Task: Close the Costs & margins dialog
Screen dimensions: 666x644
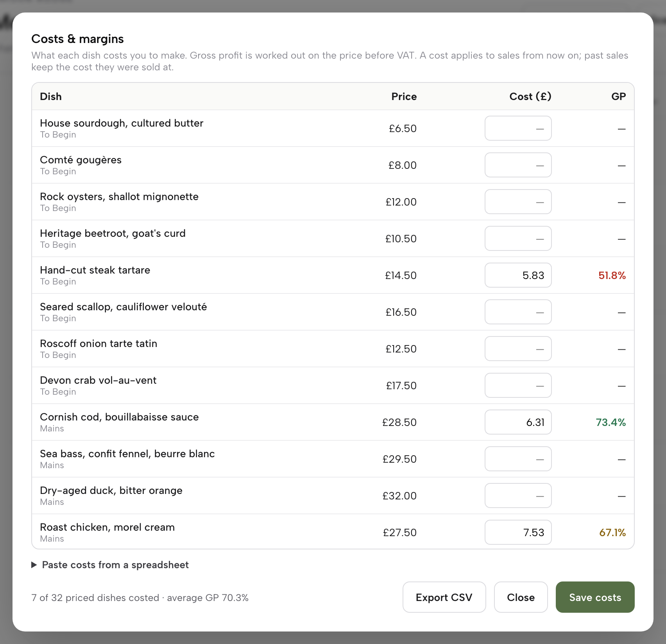Action: 521,597
